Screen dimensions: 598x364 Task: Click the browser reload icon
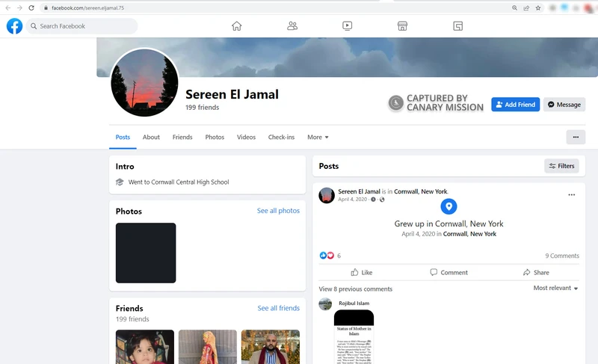[31, 7]
